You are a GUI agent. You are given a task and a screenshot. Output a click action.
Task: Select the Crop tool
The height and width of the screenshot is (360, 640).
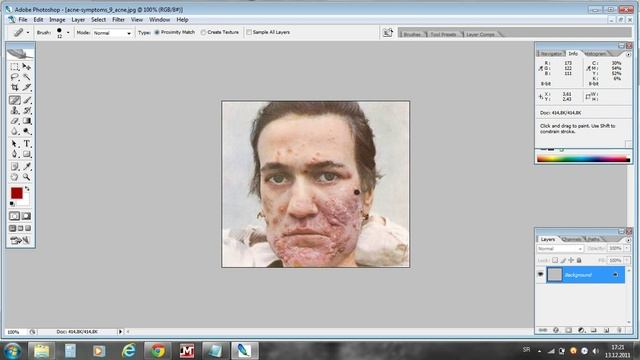point(14,88)
